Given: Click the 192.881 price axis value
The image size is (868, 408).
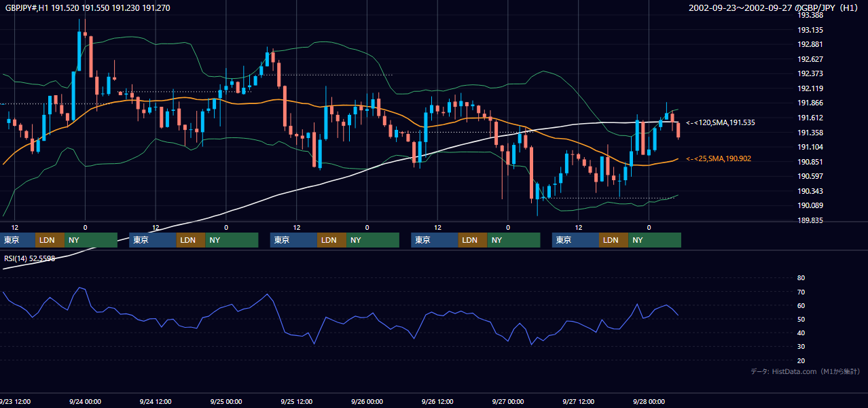Looking at the screenshot, I should pyautogui.click(x=810, y=44).
